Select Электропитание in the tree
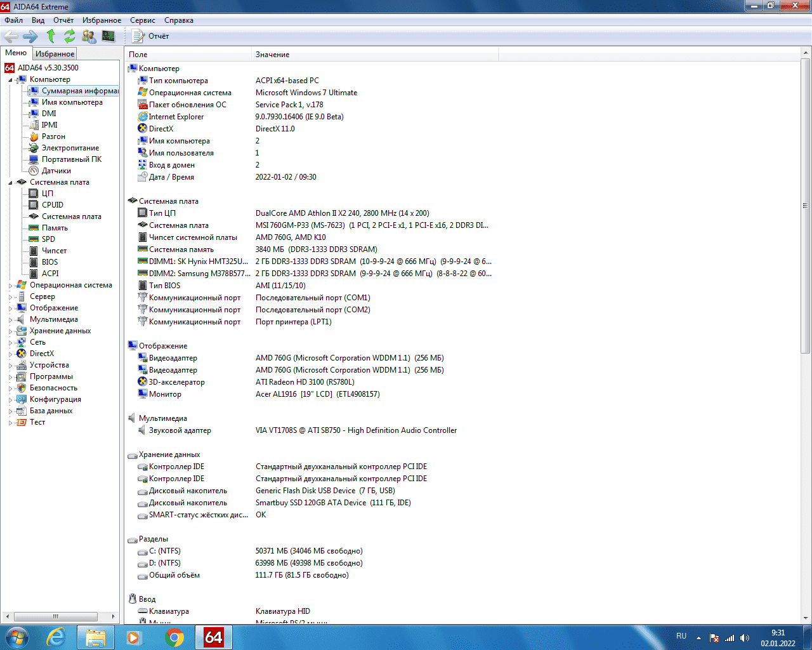Screen dimensions: 812x650 click(70, 148)
